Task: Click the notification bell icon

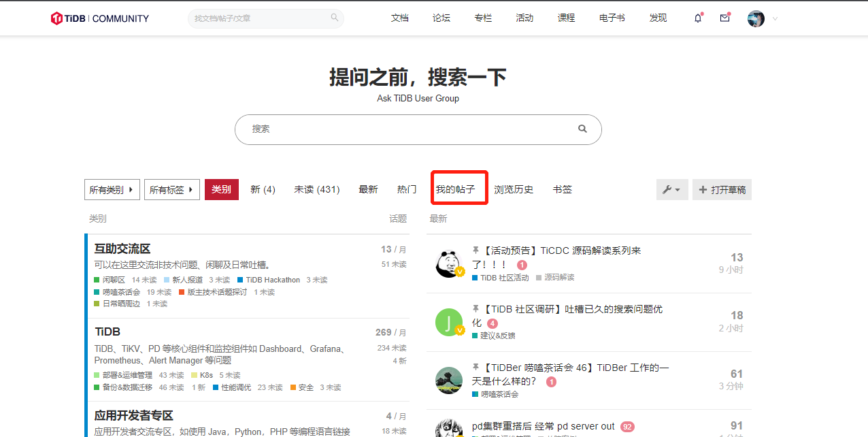Action: point(698,18)
